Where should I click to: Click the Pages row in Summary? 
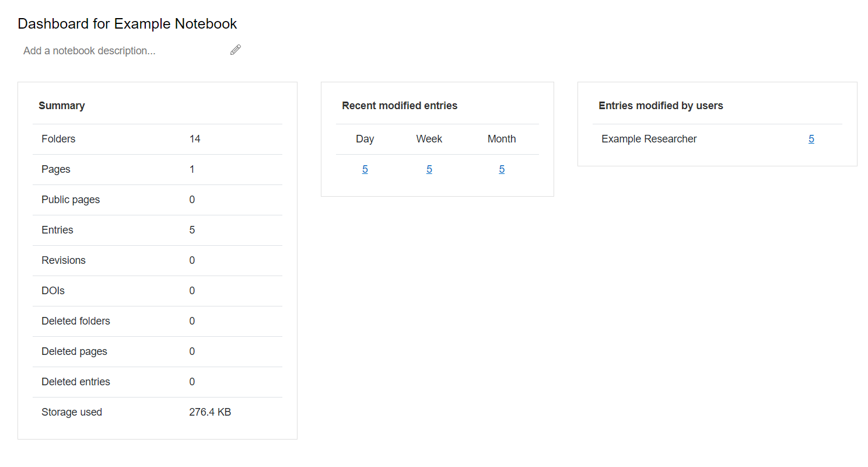pos(157,169)
